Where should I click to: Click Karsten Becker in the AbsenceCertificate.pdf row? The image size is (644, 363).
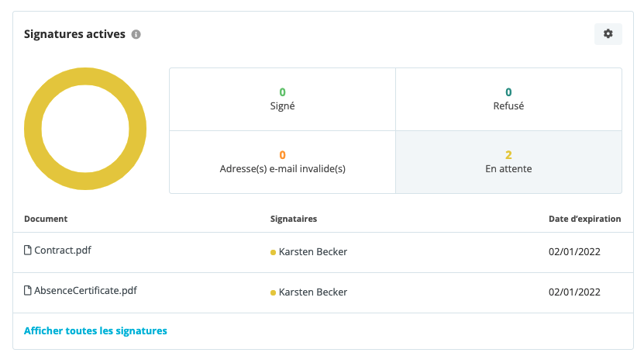(x=313, y=292)
